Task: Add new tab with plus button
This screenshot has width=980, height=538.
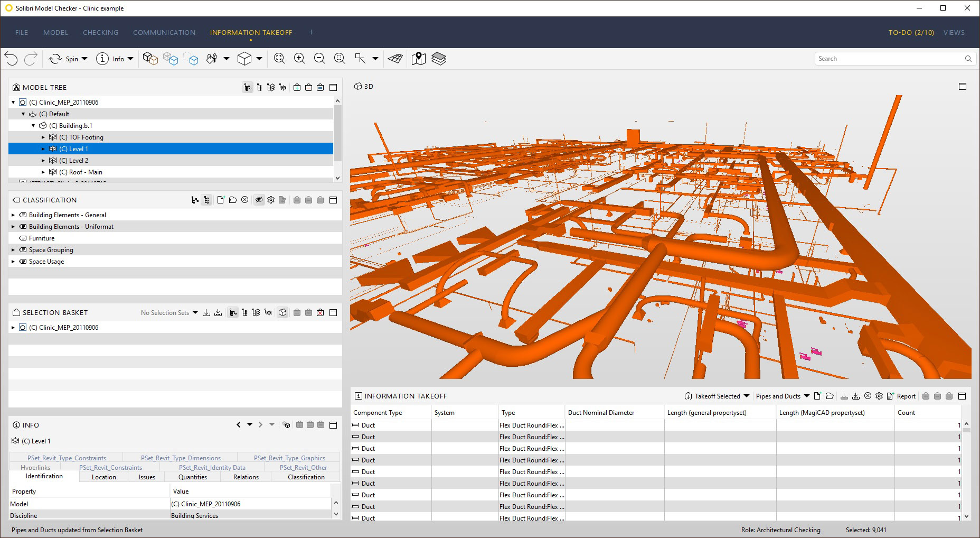Action: [x=311, y=32]
